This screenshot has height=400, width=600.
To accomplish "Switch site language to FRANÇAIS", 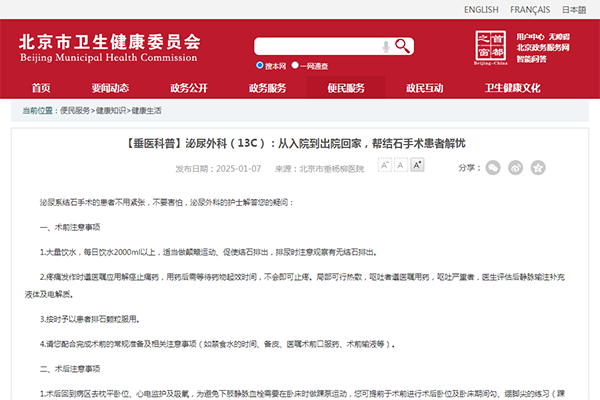I will click(530, 9).
